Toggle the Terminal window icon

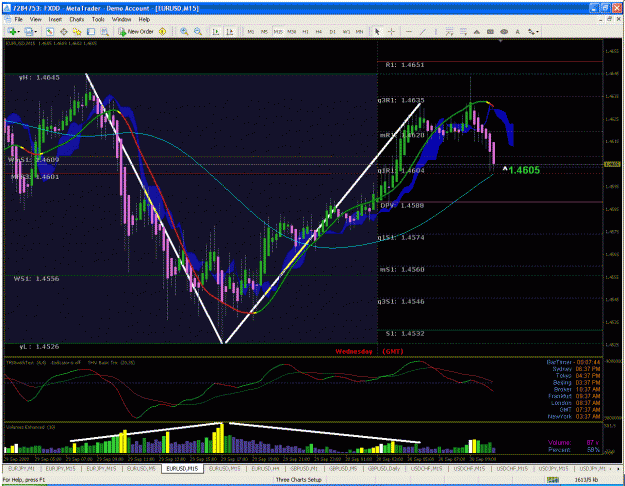click(x=91, y=31)
